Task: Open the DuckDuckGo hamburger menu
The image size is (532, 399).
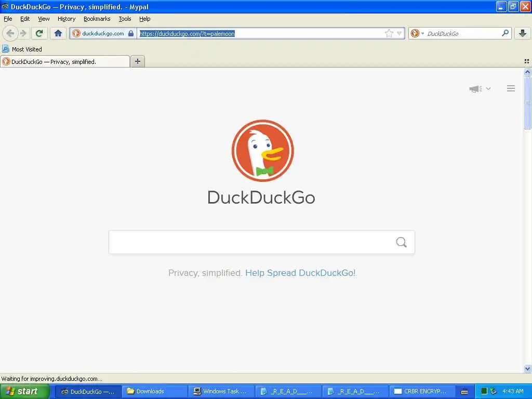Action: pyautogui.click(x=511, y=88)
